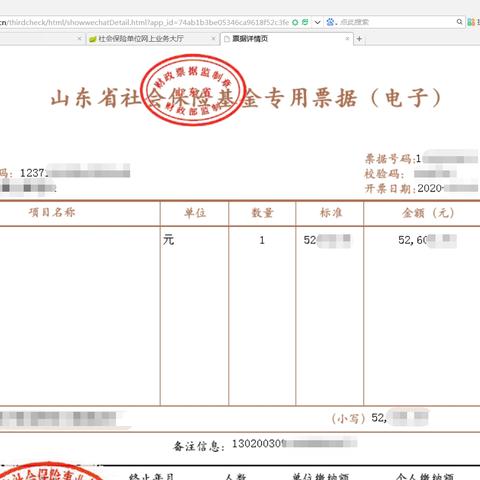
Task: Click the 标准 column header
Action: coord(331,213)
